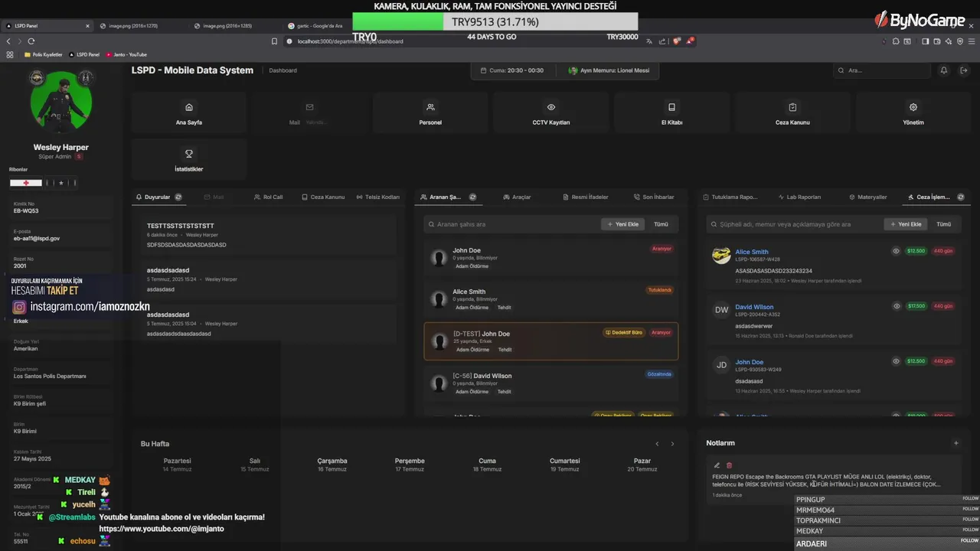Click Yeni Ekle in wanted persons panel
The width and height of the screenshot is (980, 551).
point(622,224)
